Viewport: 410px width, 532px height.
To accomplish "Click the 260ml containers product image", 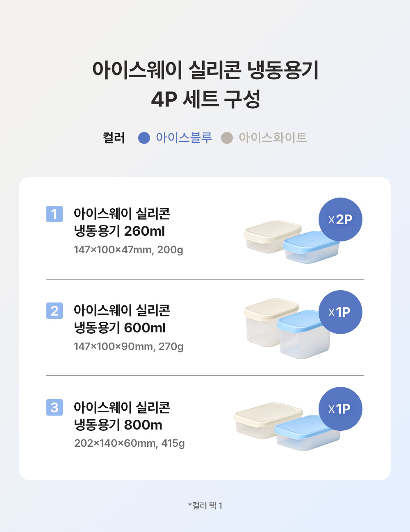I will [x=292, y=242].
